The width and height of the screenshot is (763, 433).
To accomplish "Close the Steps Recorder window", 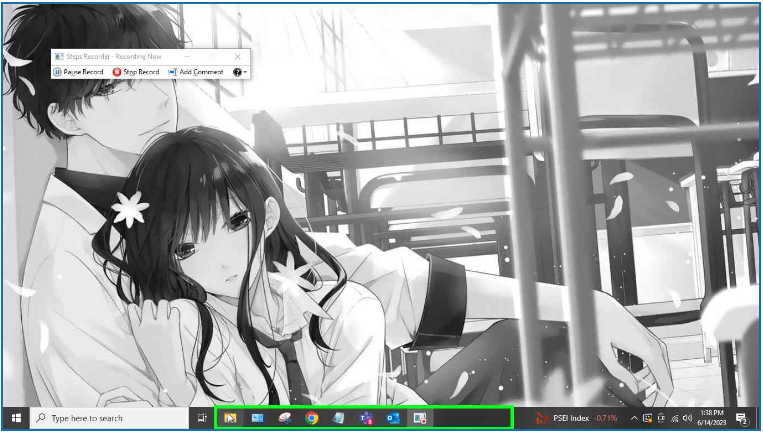I will 237,56.
